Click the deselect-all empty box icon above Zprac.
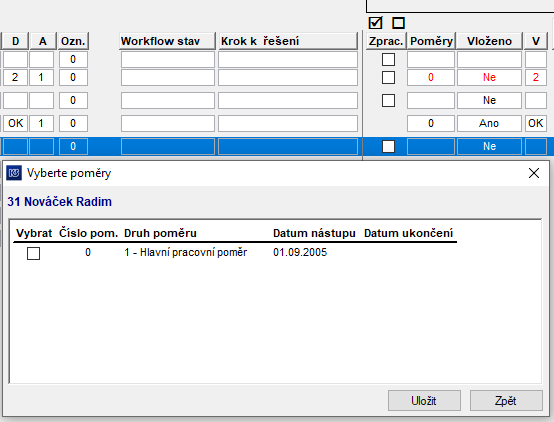 tap(398, 23)
